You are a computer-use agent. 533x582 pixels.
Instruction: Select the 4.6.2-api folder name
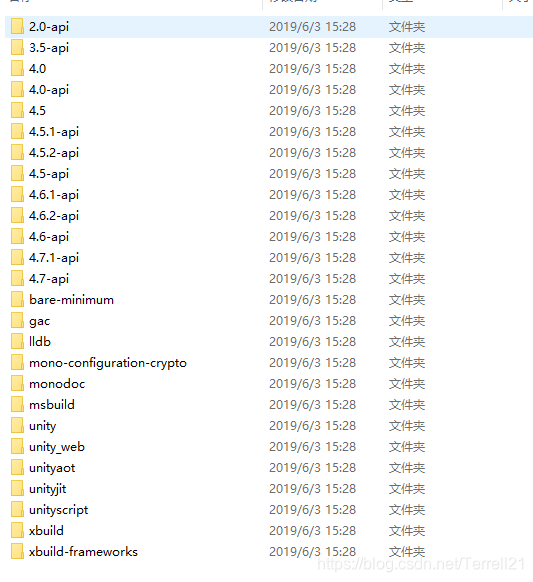pyautogui.click(x=54, y=216)
